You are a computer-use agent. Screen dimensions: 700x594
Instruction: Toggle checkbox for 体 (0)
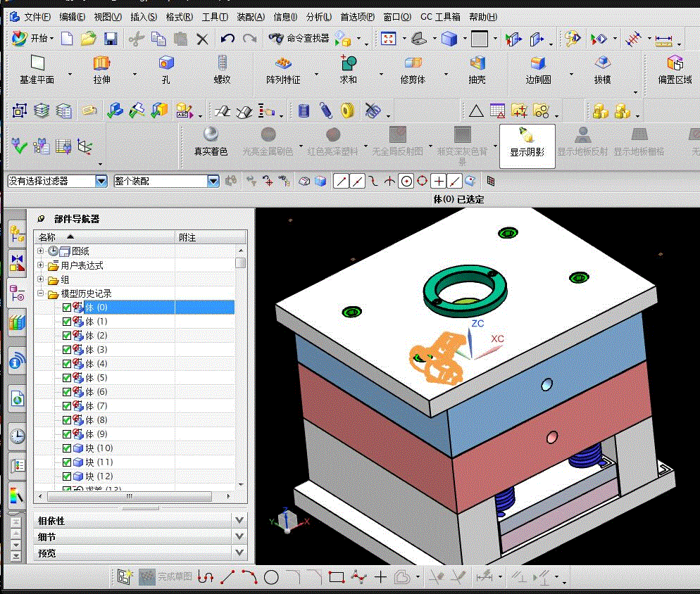click(67, 308)
